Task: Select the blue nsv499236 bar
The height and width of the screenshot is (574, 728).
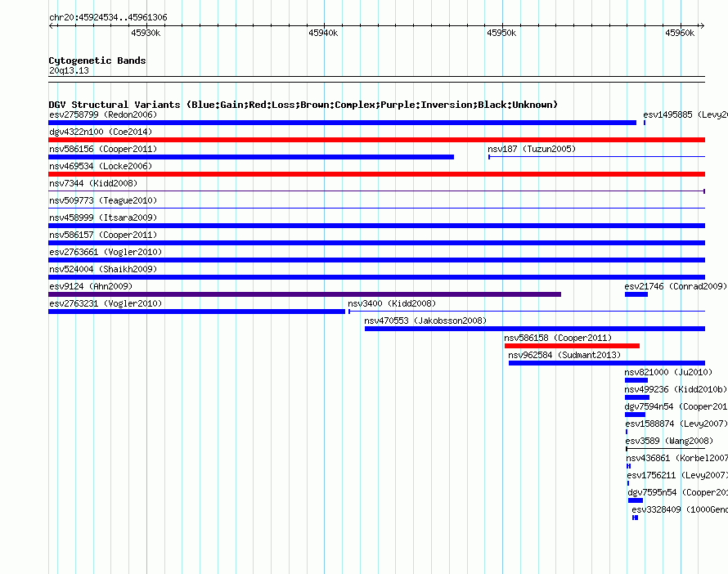Action: tap(637, 397)
